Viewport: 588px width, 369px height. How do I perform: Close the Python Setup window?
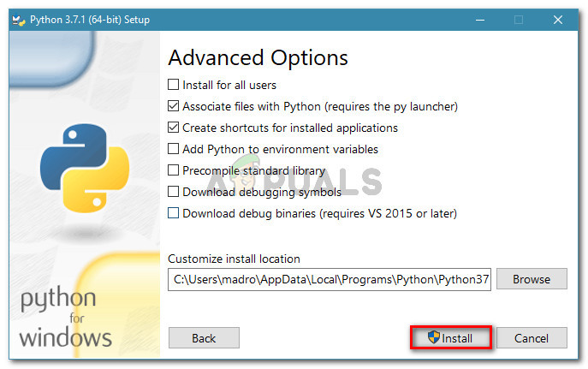pos(558,20)
